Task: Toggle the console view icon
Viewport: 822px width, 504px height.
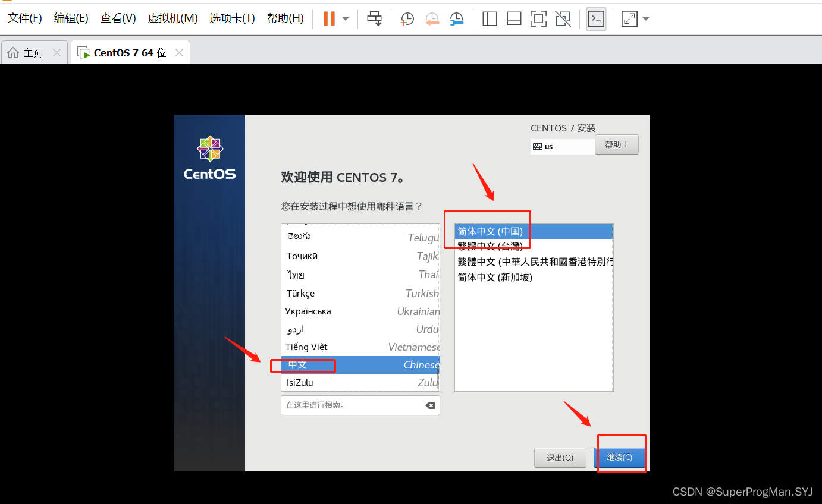Action: pos(596,19)
